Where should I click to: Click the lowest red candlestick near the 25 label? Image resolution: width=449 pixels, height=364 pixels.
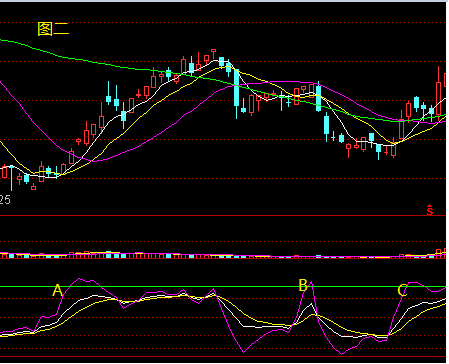(x=33, y=187)
